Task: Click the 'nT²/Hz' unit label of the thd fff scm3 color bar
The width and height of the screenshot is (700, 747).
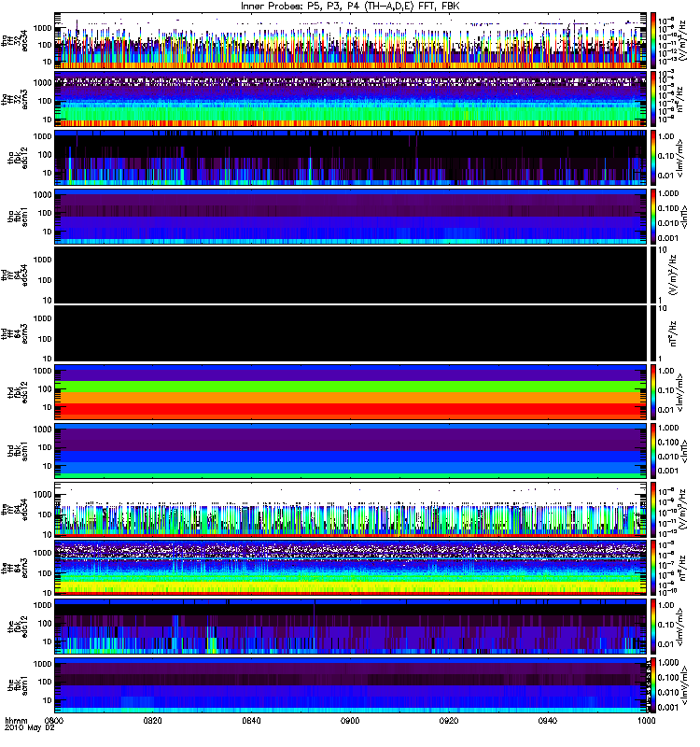Action: (675, 333)
